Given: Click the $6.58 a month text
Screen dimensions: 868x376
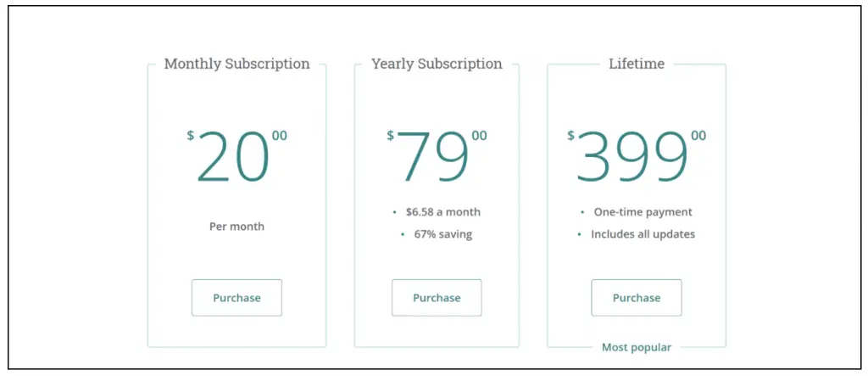Looking at the screenshot, I should click(442, 212).
